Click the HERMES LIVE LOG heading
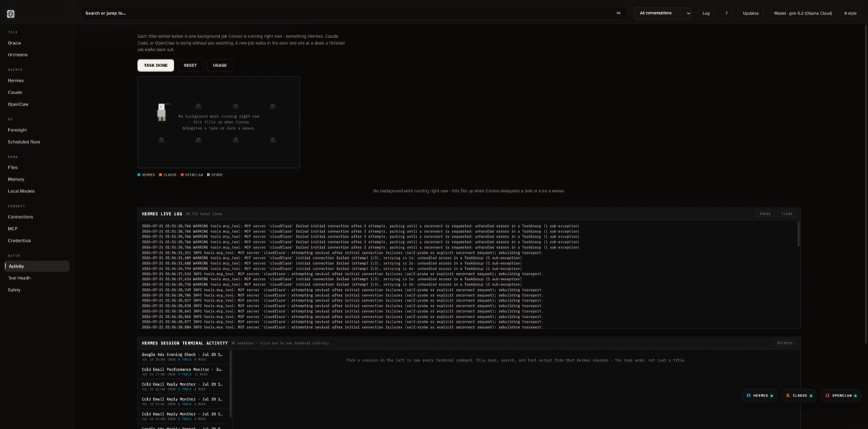The height and width of the screenshot is (429, 868). point(162,213)
